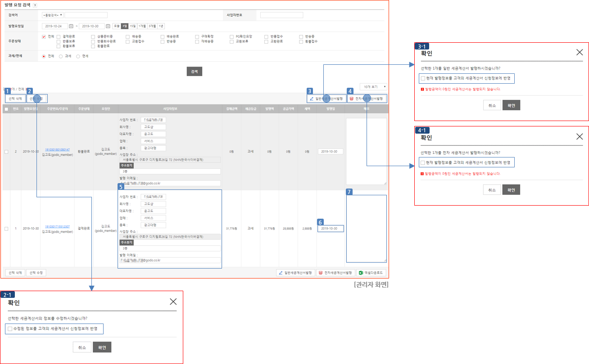This screenshot has height=364, width=589.
Task: Tick the select-all checkbox in table header
Action: 6,109
